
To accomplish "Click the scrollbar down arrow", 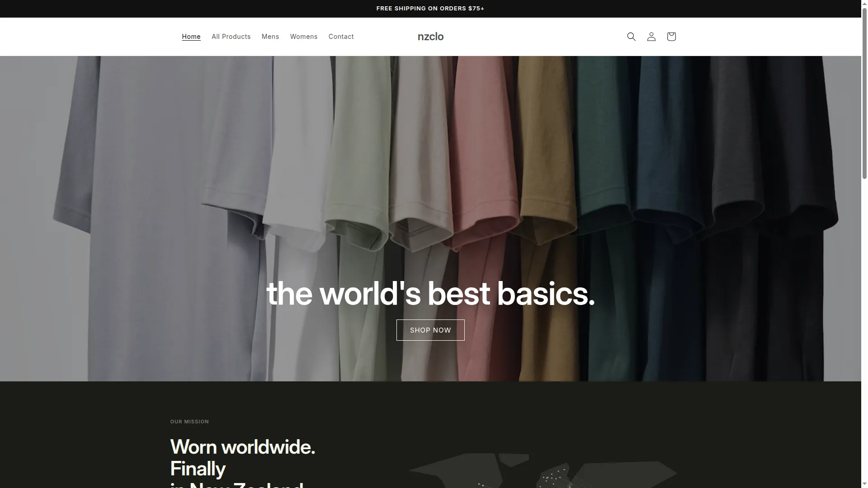I will [x=864, y=484].
